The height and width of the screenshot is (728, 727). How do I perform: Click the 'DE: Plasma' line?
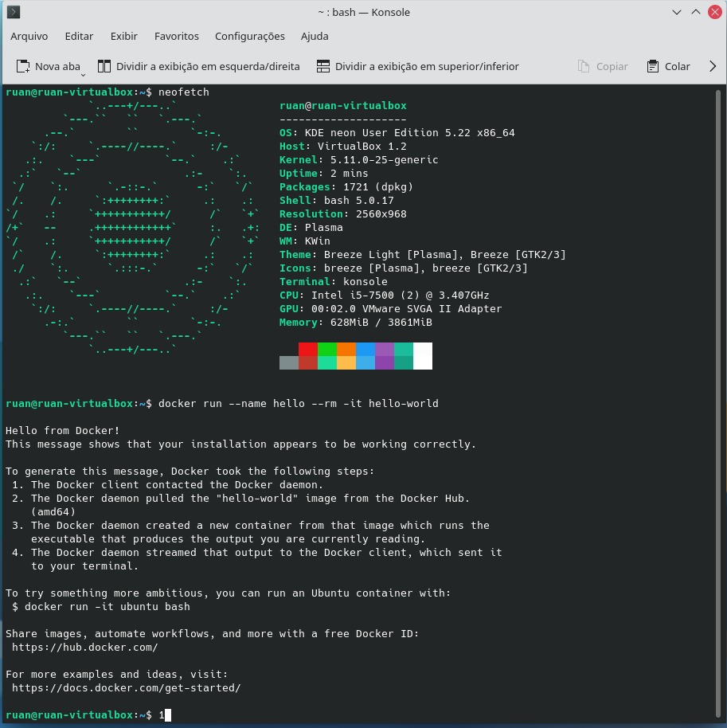pos(311,228)
